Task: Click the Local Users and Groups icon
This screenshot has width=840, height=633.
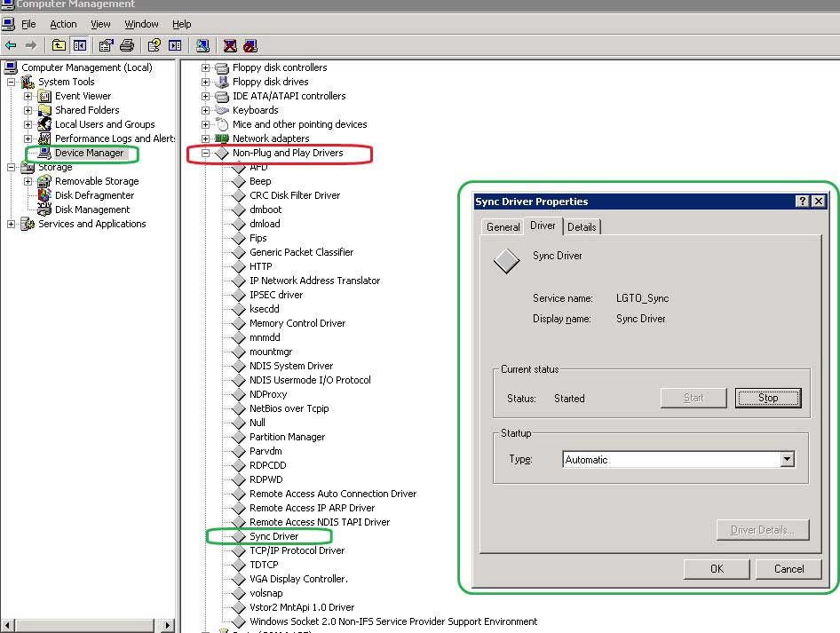Action: 44,124
